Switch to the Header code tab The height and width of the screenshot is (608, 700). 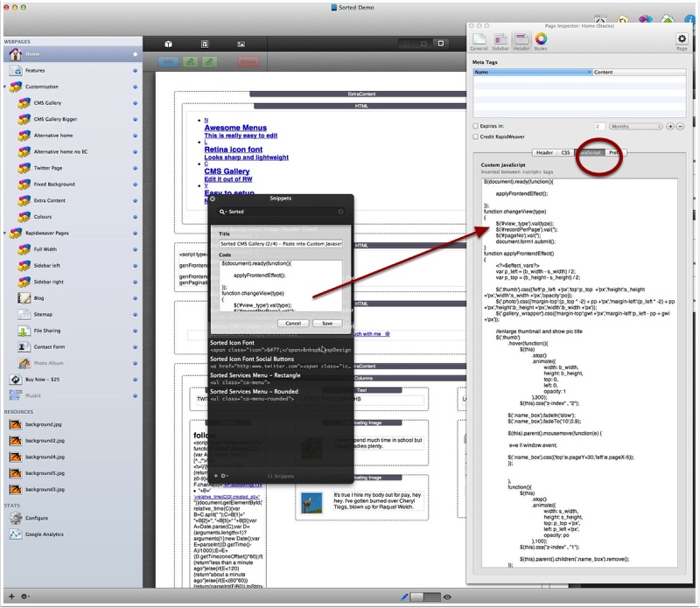[x=544, y=153]
